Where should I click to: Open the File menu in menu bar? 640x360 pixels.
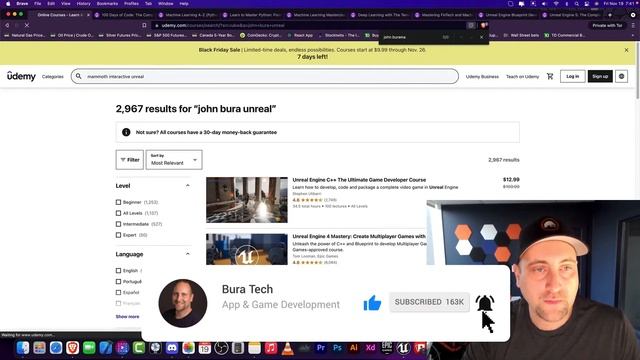click(38, 4)
